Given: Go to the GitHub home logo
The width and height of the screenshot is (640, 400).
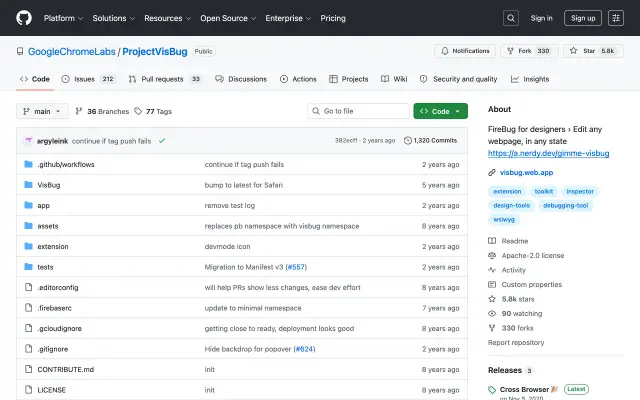Looking at the screenshot, I should tap(24, 18).
